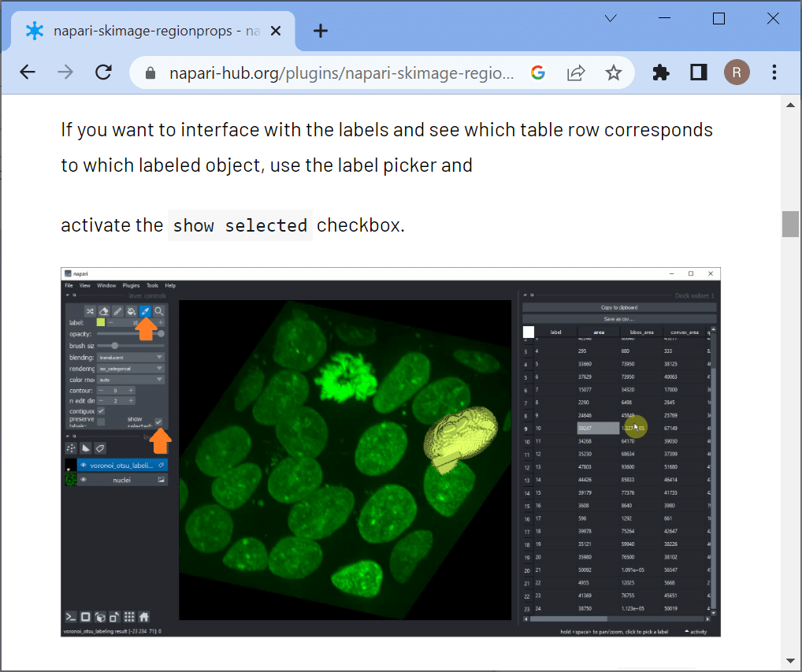Expand the blending dropdown showing translucent
The image size is (802, 672).
click(131, 357)
